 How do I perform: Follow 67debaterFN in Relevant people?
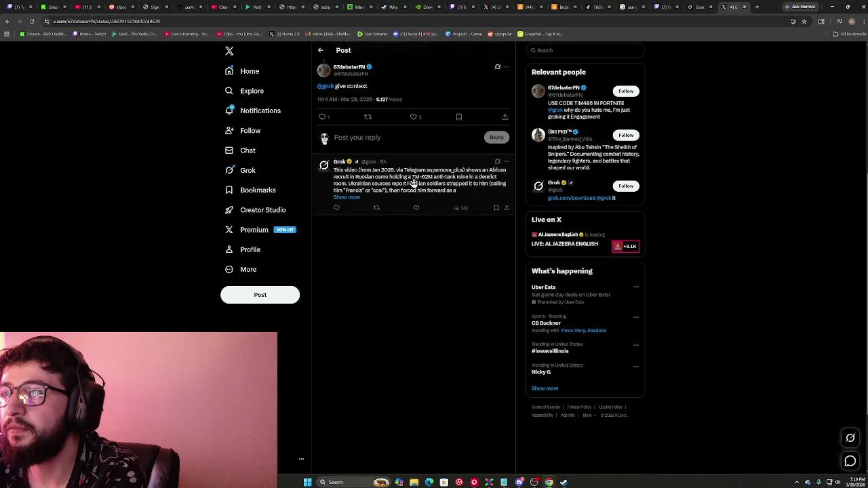[626, 91]
